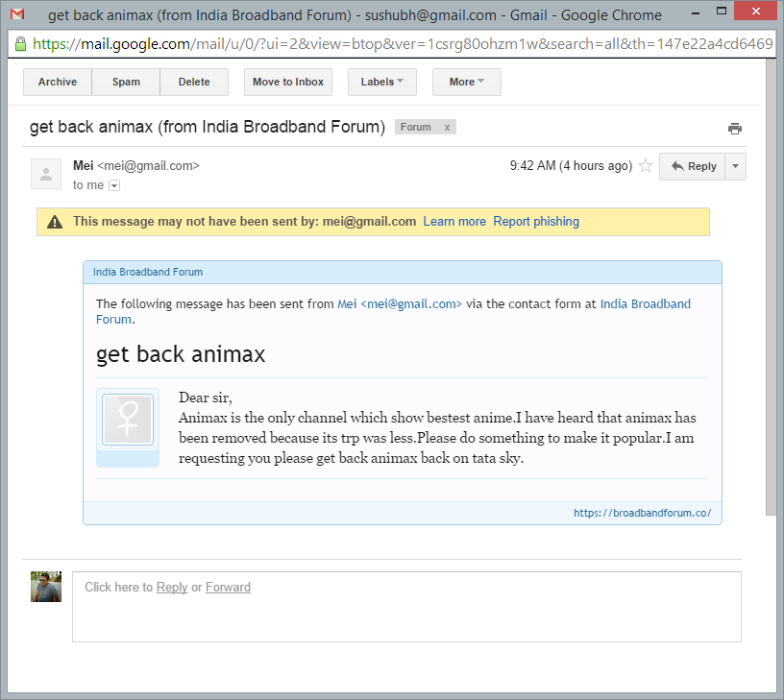Open the More actions dropdown

click(x=466, y=83)
